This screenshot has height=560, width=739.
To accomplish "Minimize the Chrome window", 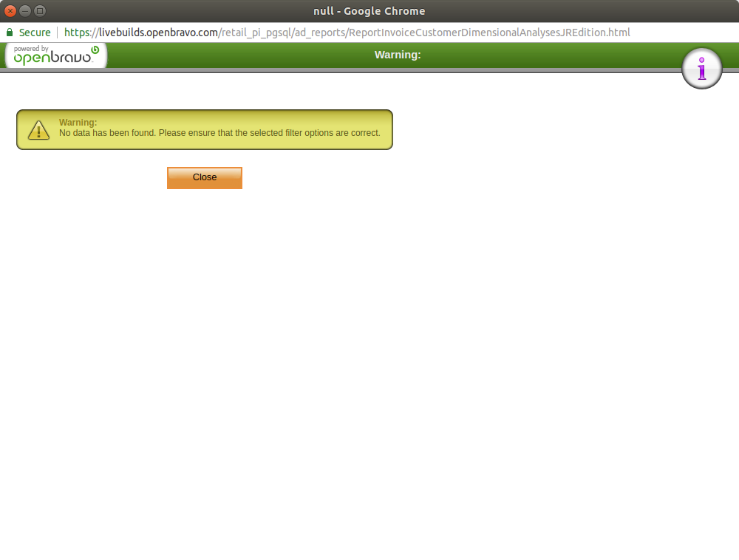I will (25, 11).
